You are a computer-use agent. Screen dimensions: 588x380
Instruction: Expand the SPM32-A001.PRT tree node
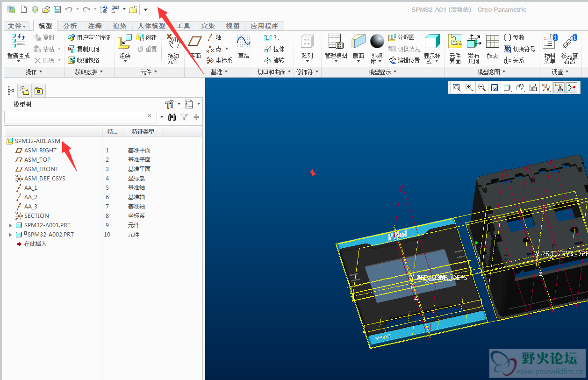click(x=11, y=225)
